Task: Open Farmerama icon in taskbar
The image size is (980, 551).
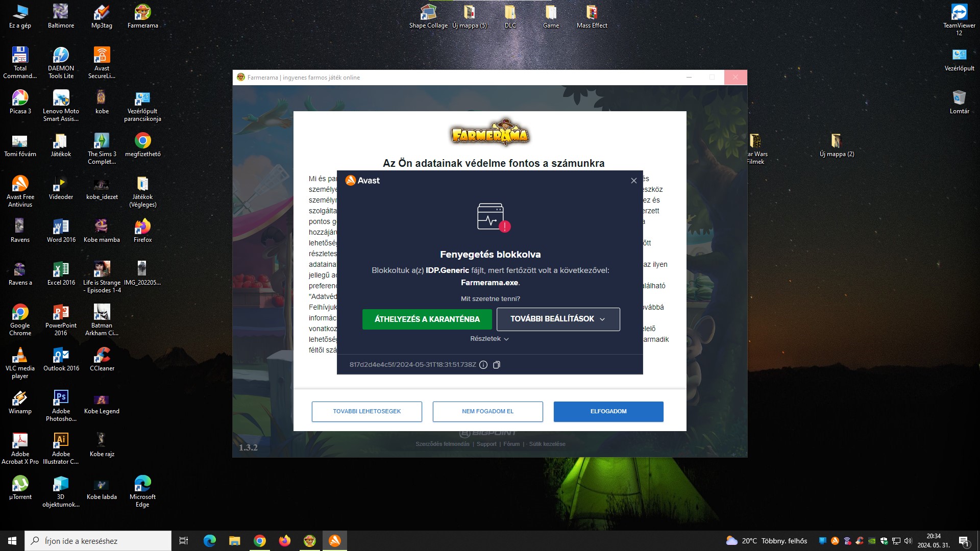Action: [x=310, y=541]
